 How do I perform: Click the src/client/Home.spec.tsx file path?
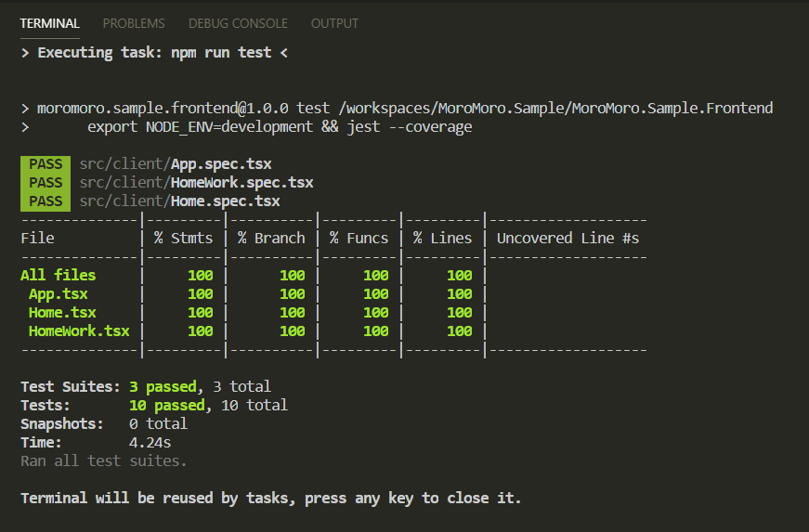click(179, 201)
